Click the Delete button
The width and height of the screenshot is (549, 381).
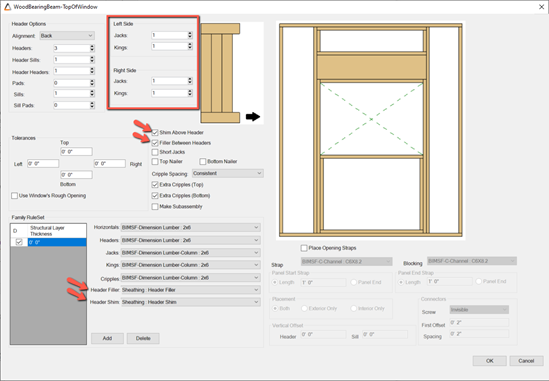(143, 338)
